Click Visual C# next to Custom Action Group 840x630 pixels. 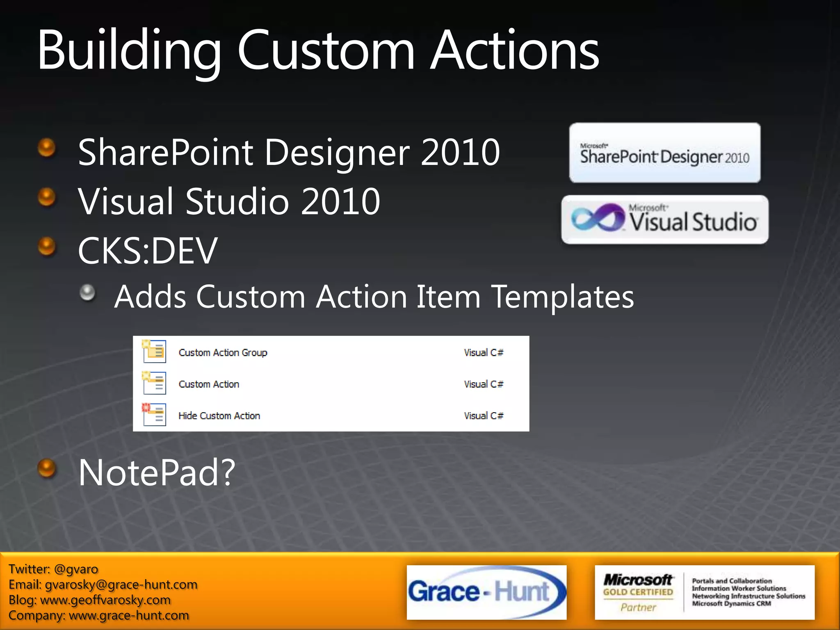pyautogui.click(x=484, y=353)
